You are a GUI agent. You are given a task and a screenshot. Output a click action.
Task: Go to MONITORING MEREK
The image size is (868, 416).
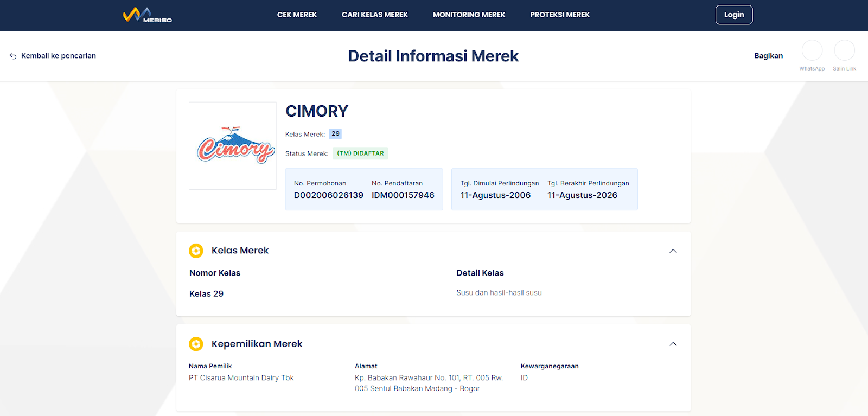469,15
